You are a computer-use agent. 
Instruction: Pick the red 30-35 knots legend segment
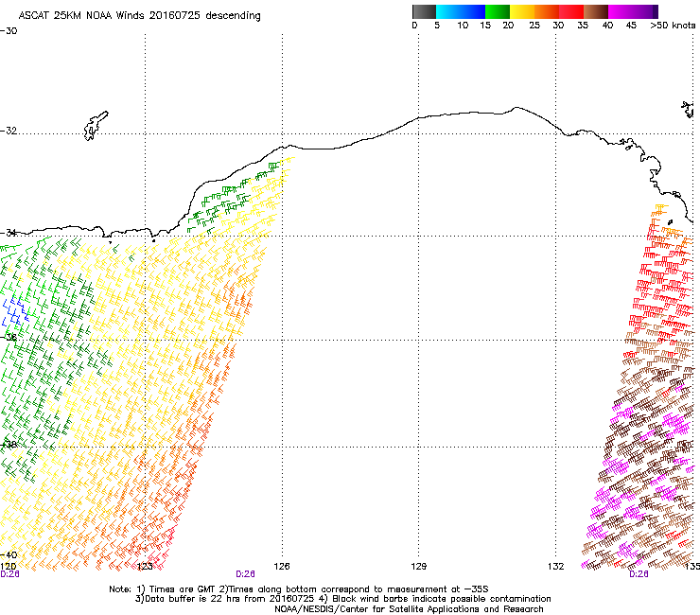tap(571, 11)
